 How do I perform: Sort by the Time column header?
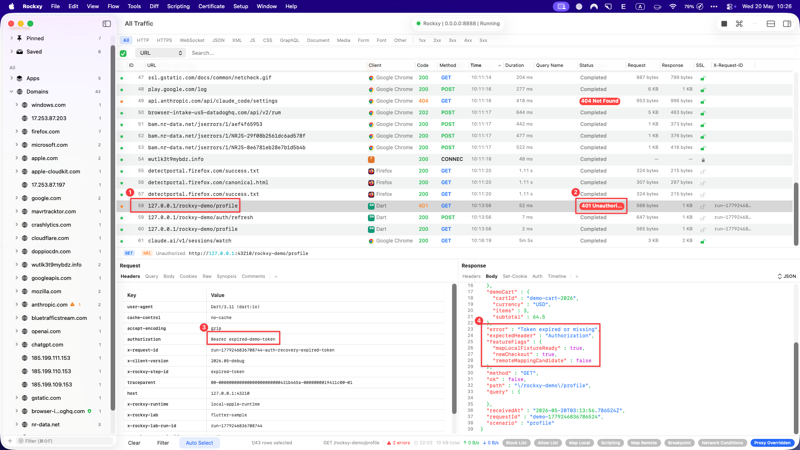pos(485,65)
